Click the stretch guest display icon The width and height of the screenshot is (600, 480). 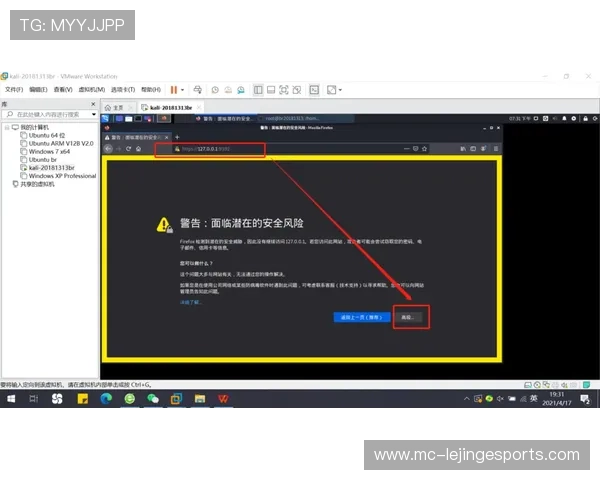(x=331, y=90)
